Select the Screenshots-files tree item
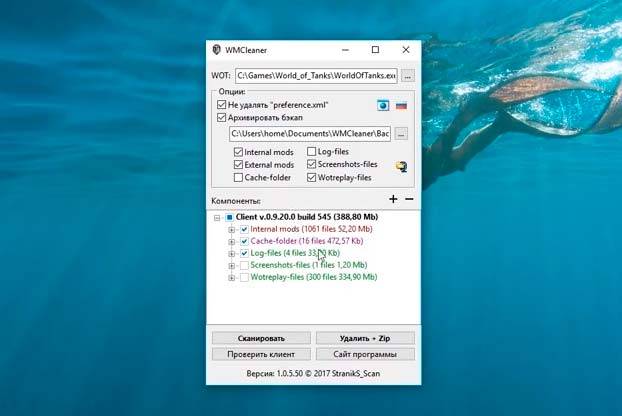 [308, 265]
